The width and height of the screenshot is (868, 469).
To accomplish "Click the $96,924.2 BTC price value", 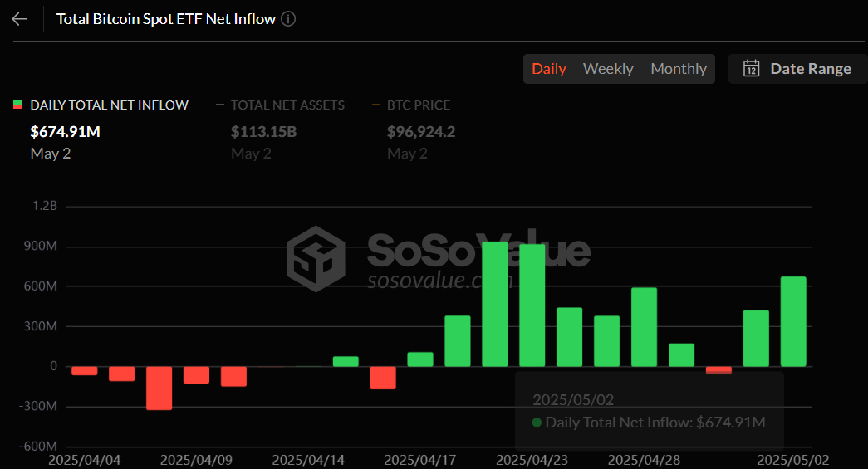I will [x=421, y=132].
